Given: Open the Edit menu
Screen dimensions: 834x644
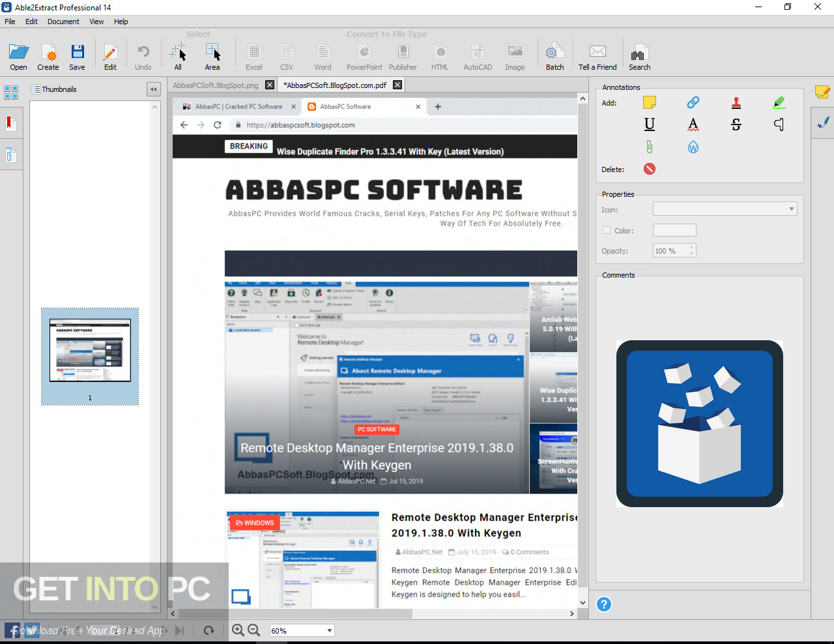Looking at the screenshot, I should (x=31, y=22).
